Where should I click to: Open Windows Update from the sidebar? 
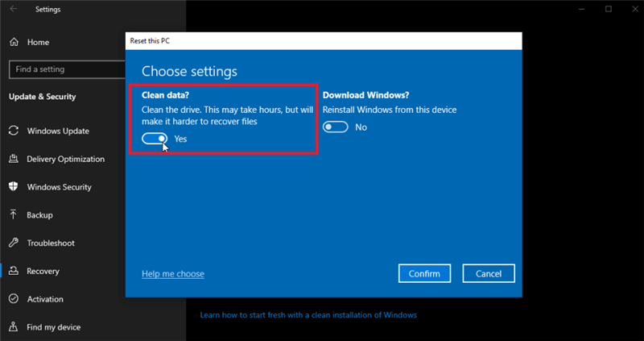click(57, 131)
